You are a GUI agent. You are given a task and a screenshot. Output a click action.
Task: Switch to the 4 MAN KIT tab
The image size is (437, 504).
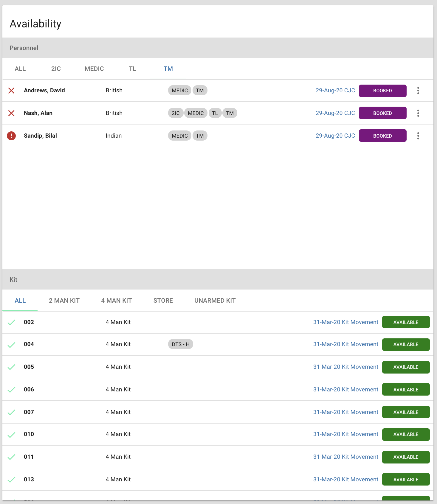(x=117, y=301)
